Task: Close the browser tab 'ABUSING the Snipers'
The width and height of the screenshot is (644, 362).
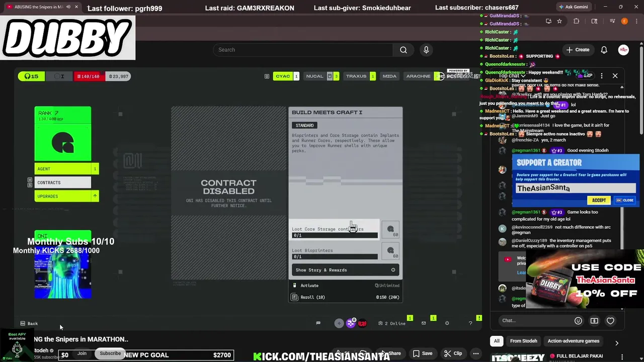Action: [x=76, y=7]
